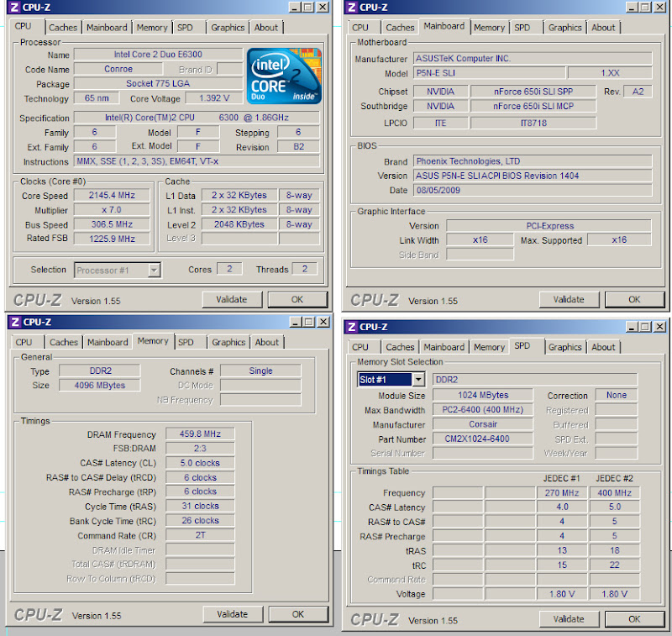The width and height of the screenshot is (672, 636).
Task: Select the max bandwidth value "PC2-6400 (400 MHz)"
Action: 483,410
